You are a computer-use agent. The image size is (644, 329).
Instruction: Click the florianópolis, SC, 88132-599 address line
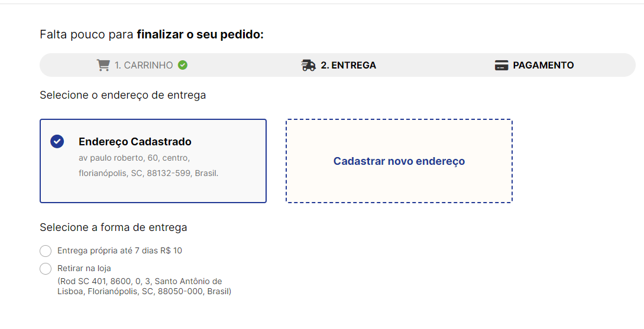(x=148, y=173)
